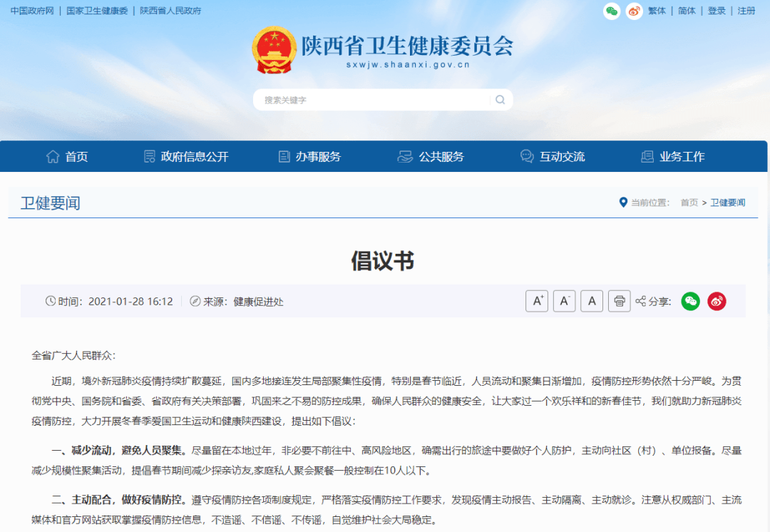Print the article using the printer icon
Screen dimensions: 770x532
pyautogui.click(x=619, y=301)
